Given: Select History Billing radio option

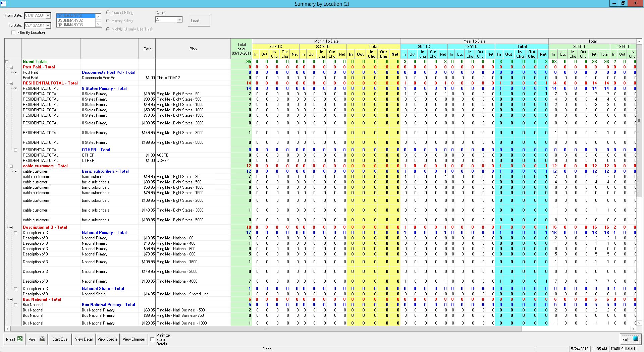Looking at the screenshot, I should [108, 20].
